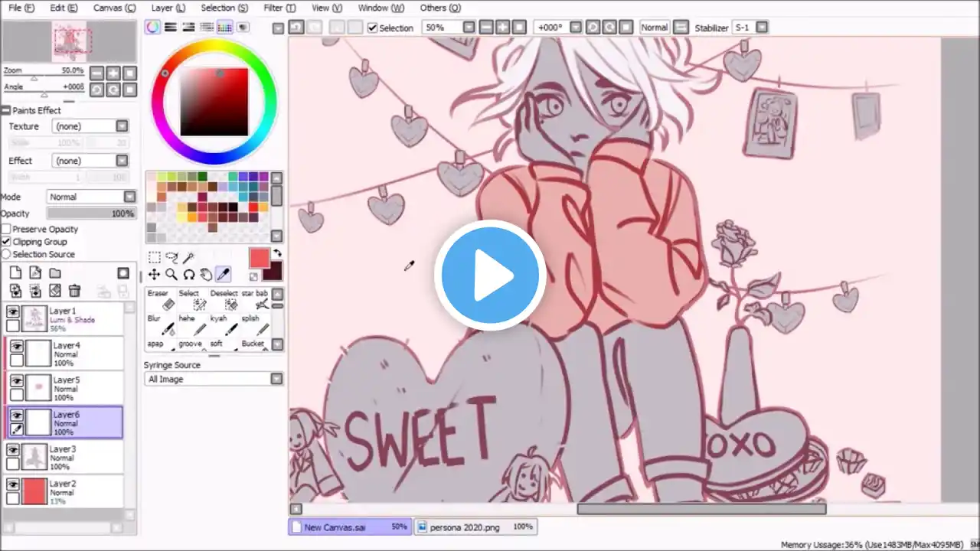This screenshot has height=551, width=980.
Task: Select the Lasso selection tool
Action: (171, 258)
